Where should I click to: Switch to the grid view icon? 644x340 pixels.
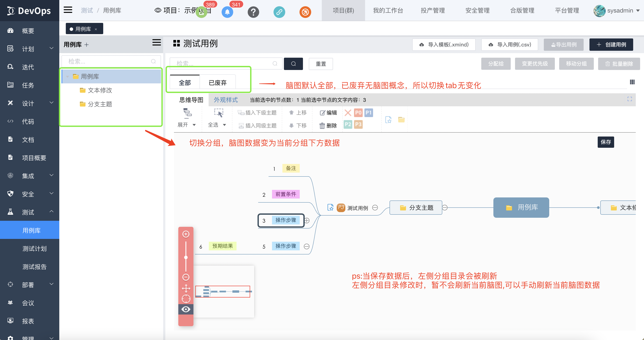tap(632, 82)
